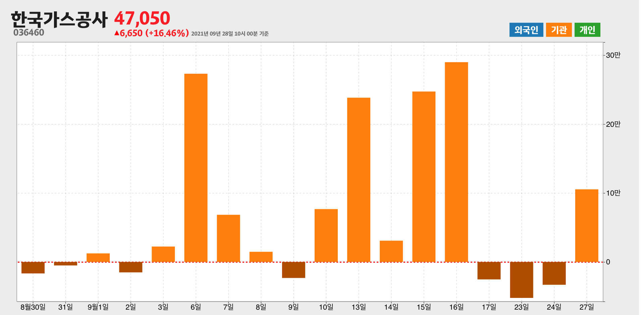Click the price change +16.46% text
This screenshot has height=315, width=644.
[x=167, y=33]
